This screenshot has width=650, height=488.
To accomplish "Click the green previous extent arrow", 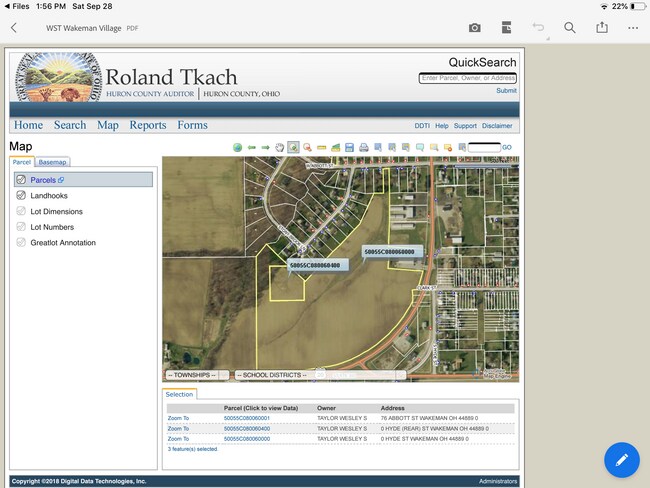I will point(252,147).
